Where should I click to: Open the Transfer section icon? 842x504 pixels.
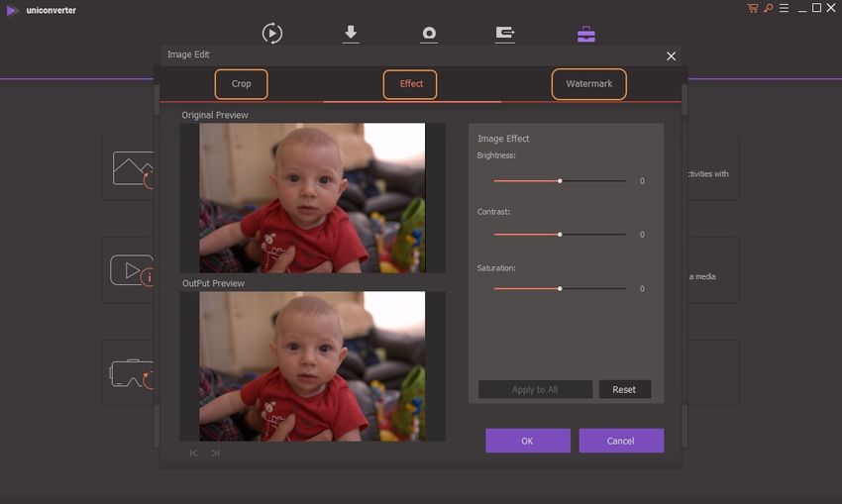[x=505, y=34]
